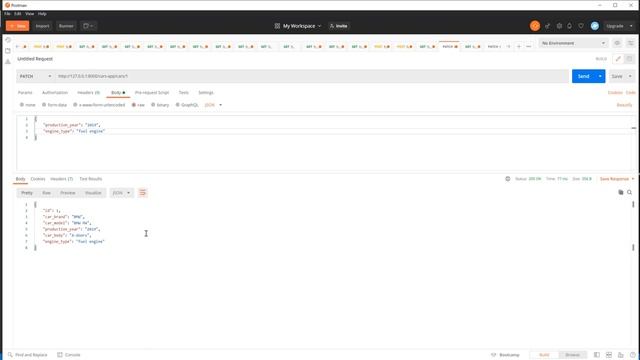Click the orange New button

pyautogui.click(x=18, y=26)
